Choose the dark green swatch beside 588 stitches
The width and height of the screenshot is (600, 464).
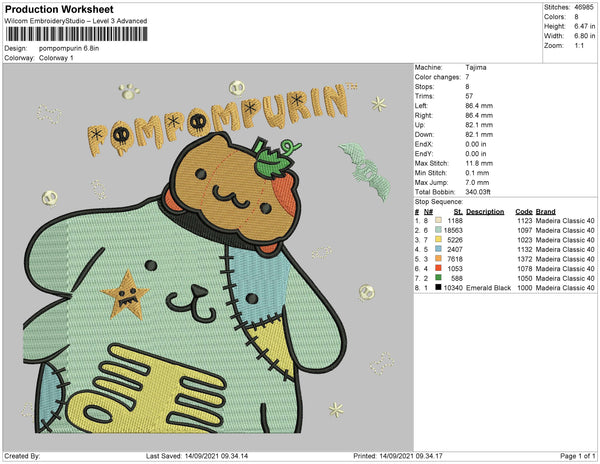click(438, 278)
